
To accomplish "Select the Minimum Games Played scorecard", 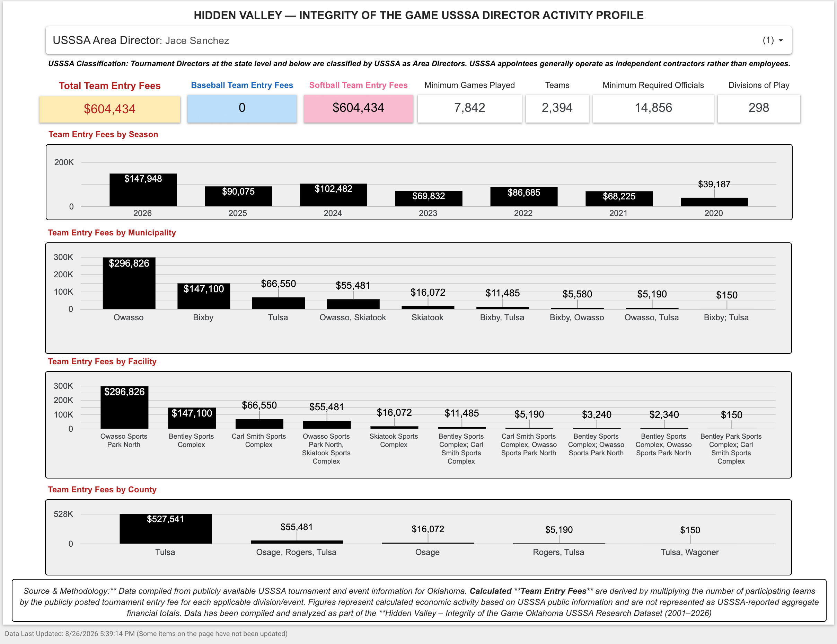I will (469, 108).
